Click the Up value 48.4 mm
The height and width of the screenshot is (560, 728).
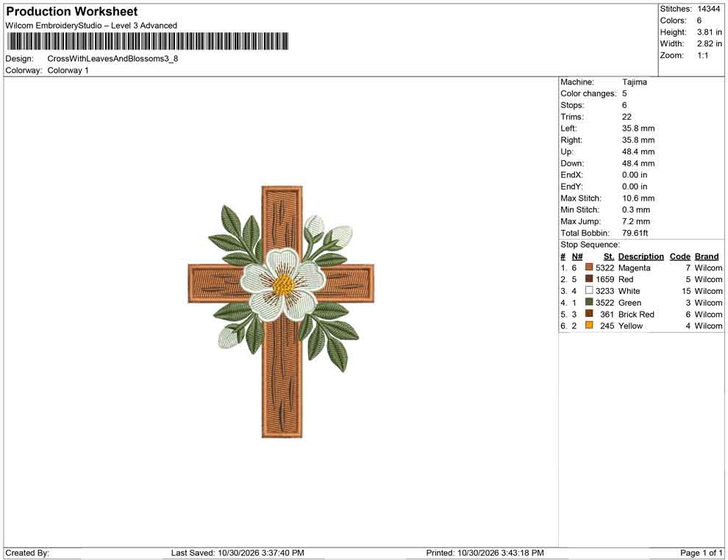point(638,151)
